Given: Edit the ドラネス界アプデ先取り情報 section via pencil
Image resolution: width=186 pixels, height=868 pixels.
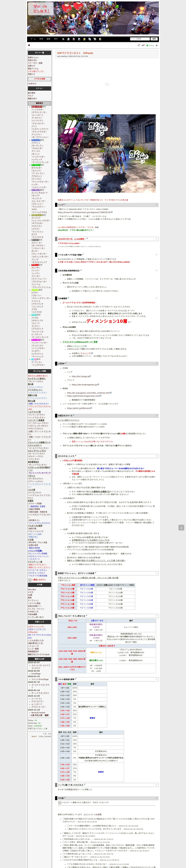Looking at the screenshot, I should (83, 255).
